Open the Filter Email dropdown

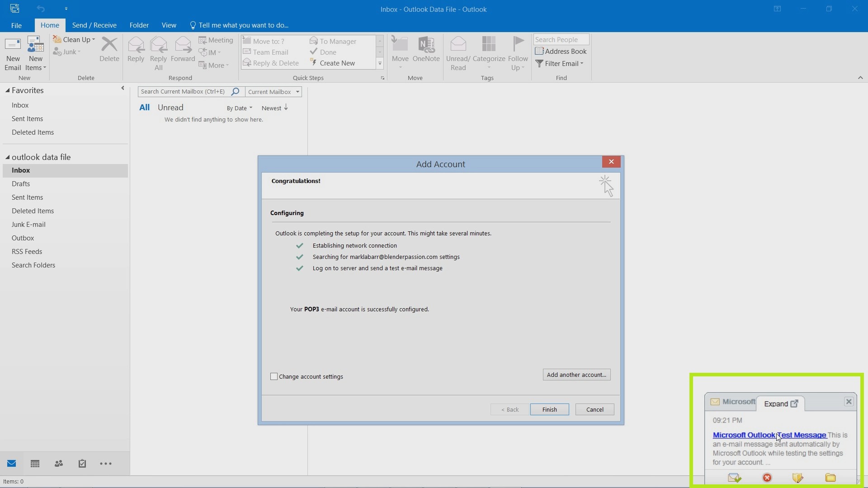[559, 63]
